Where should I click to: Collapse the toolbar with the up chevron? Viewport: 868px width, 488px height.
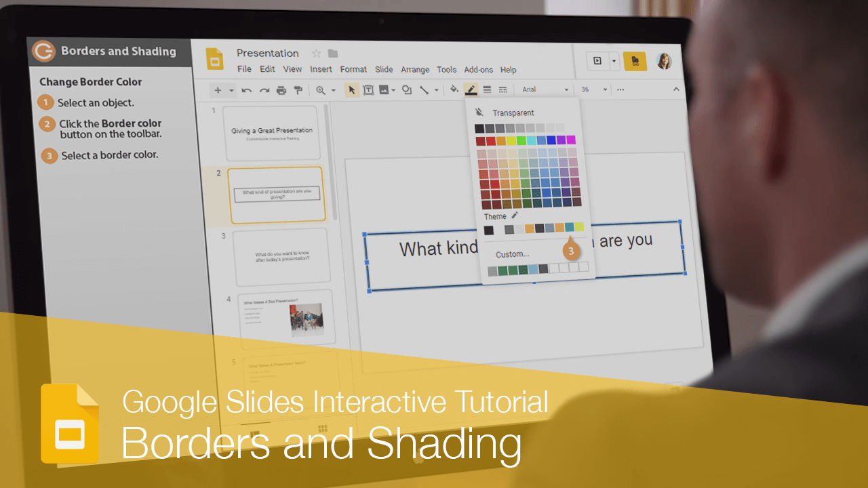pyautogui.click(x=675, y=89)
